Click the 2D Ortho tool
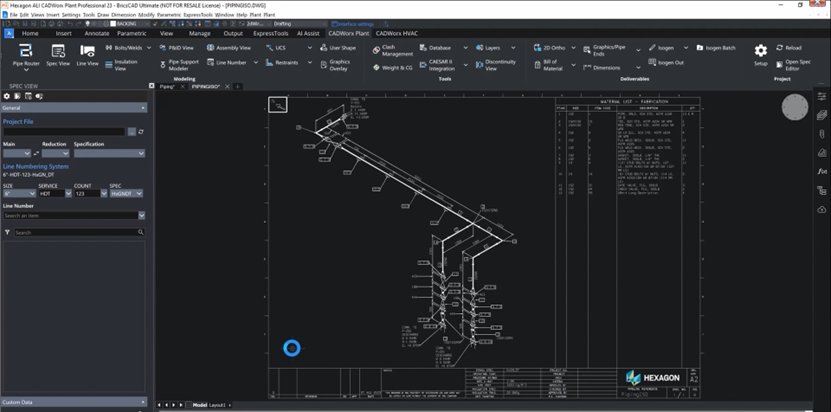Image resolution: width=831 pixels, height=412 pixels. point(550,48)
